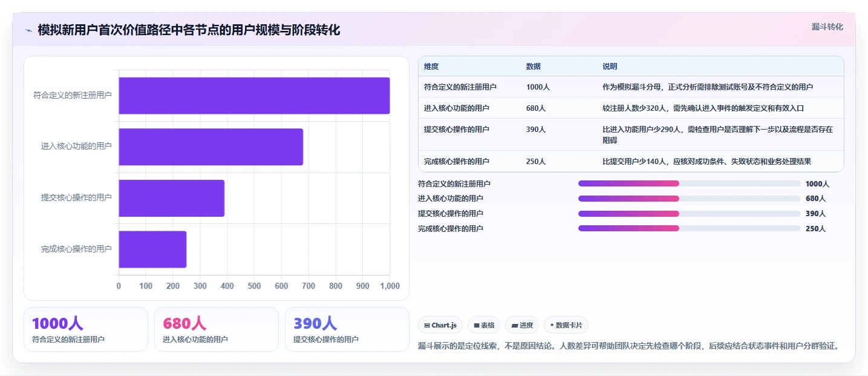This screenshot has width=868, height=376.
Task: Click the chart x-axis tick 700
Action: tap(308, 286)
